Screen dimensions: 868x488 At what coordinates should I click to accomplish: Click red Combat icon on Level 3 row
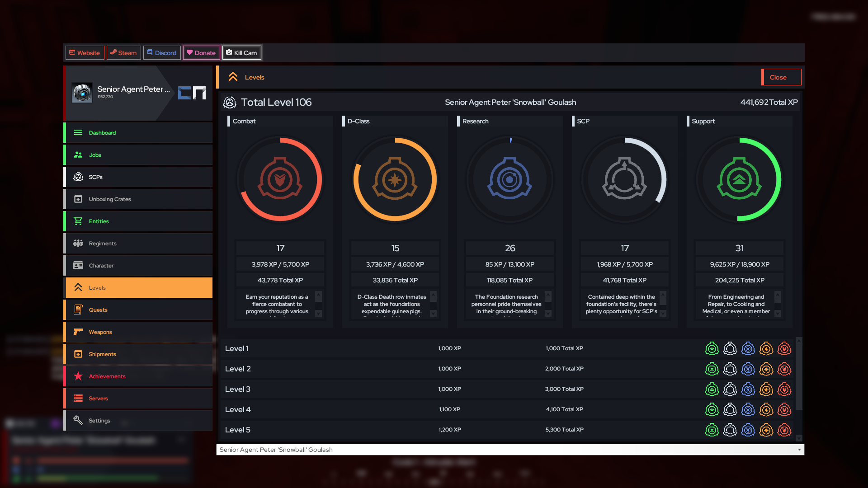784,389
